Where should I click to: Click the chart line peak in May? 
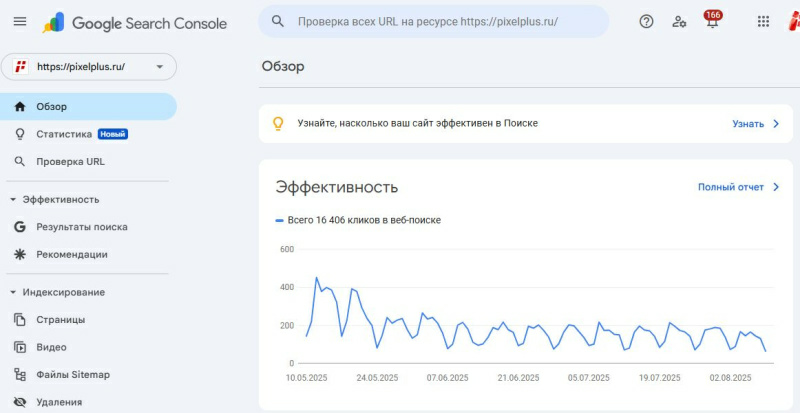(x=317, y=278)
